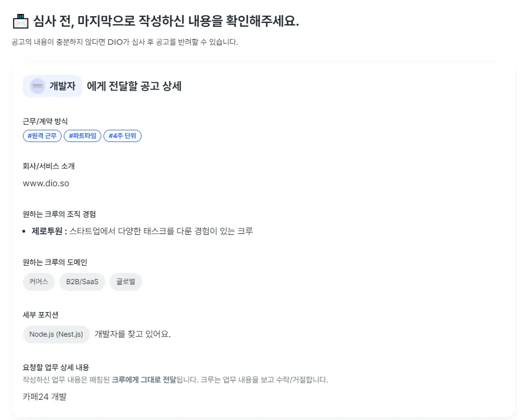Select the 개발자 badge label
This screenshot has width=526, height=420.
coord(63,86)
